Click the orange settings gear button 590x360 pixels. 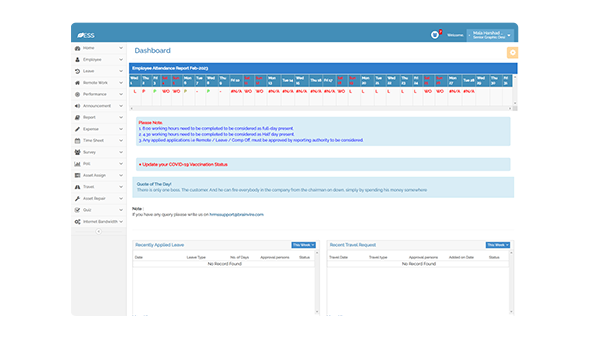[x=512, y=53]
